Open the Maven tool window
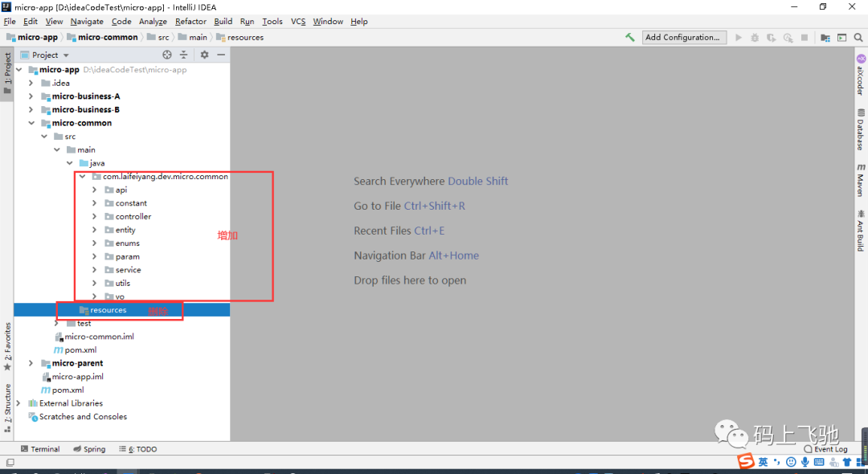868x474 pixels. click(861, 180)
